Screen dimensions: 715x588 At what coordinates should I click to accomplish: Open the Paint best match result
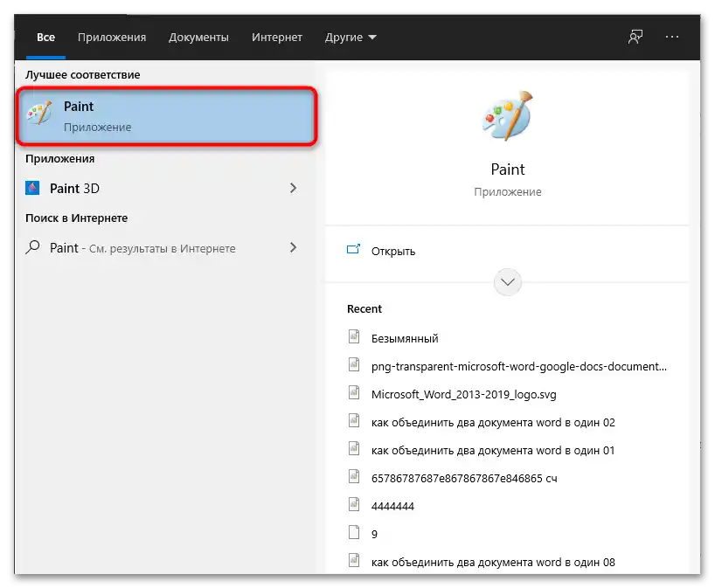[166, 116]
